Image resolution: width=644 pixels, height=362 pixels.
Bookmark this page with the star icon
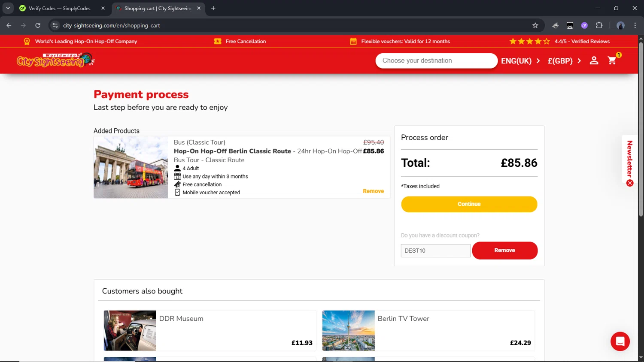pyautogui.click(x=535, y=25)
